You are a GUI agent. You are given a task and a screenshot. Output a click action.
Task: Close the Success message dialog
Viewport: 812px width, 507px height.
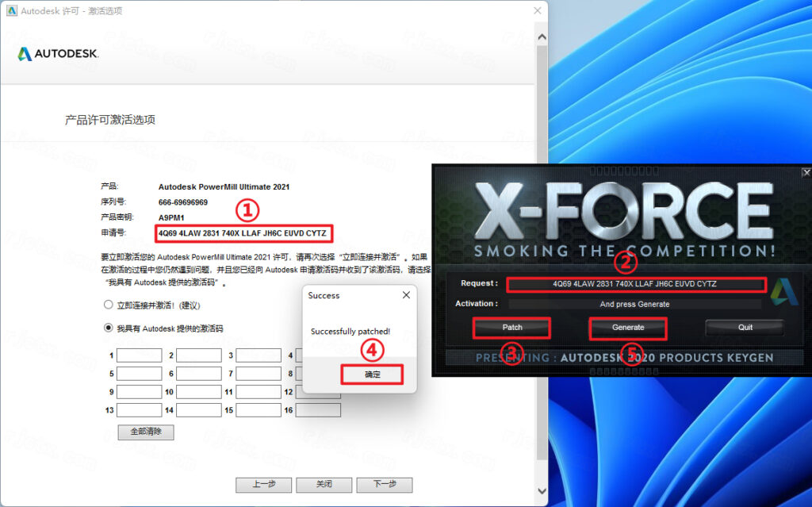[406, 295]
